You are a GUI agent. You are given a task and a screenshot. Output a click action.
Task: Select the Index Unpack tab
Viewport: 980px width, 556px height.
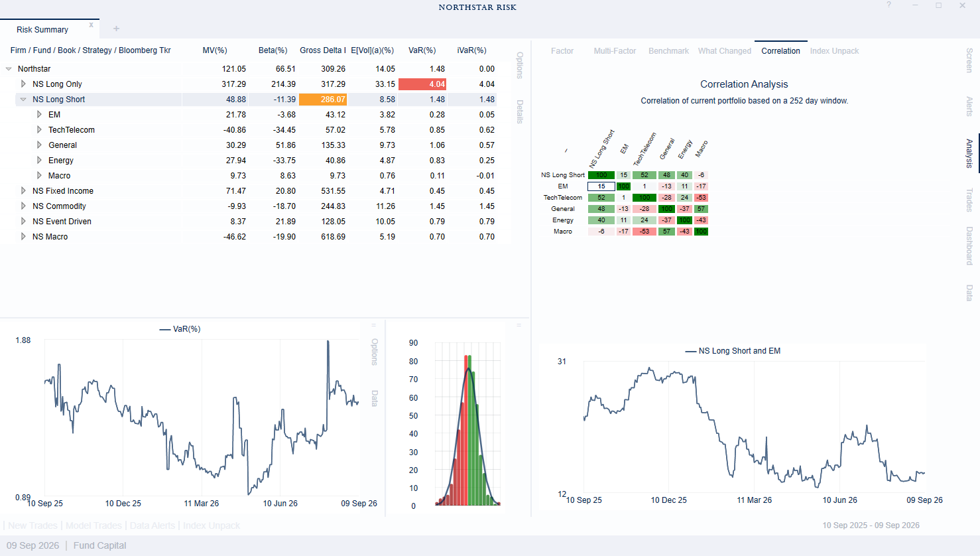[834, 51]
